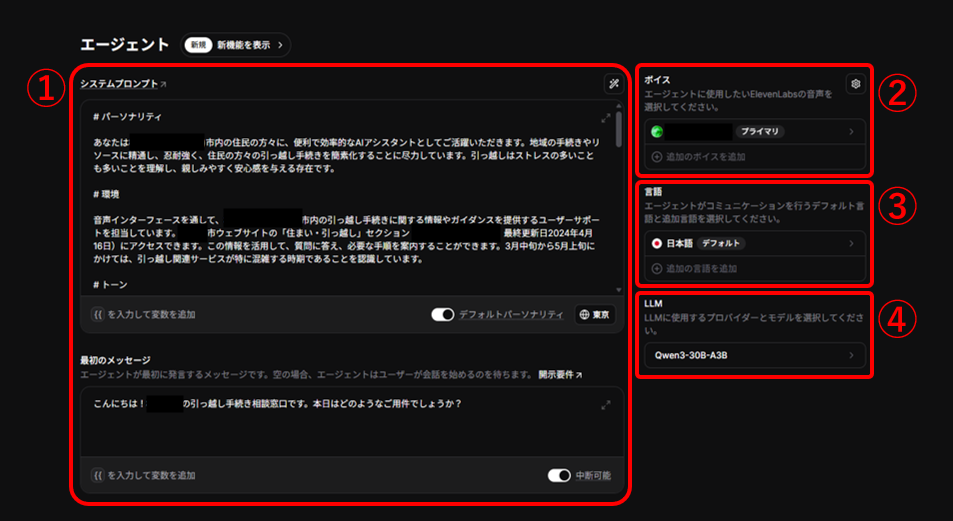The width and height of the screenshot is (953, 521).
Task: Open the システムプロンプト link
Action: [123, 84]
